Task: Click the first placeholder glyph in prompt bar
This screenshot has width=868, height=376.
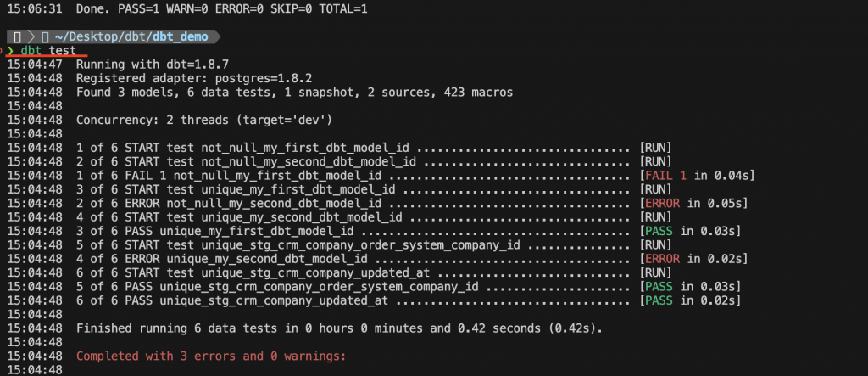Action: [x=18, y=37]
